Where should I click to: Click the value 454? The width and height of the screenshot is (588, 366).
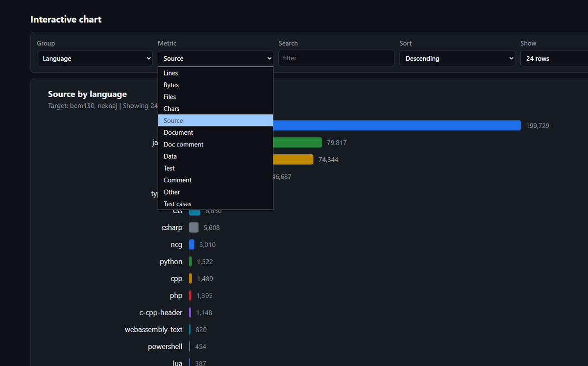(200, 347)
